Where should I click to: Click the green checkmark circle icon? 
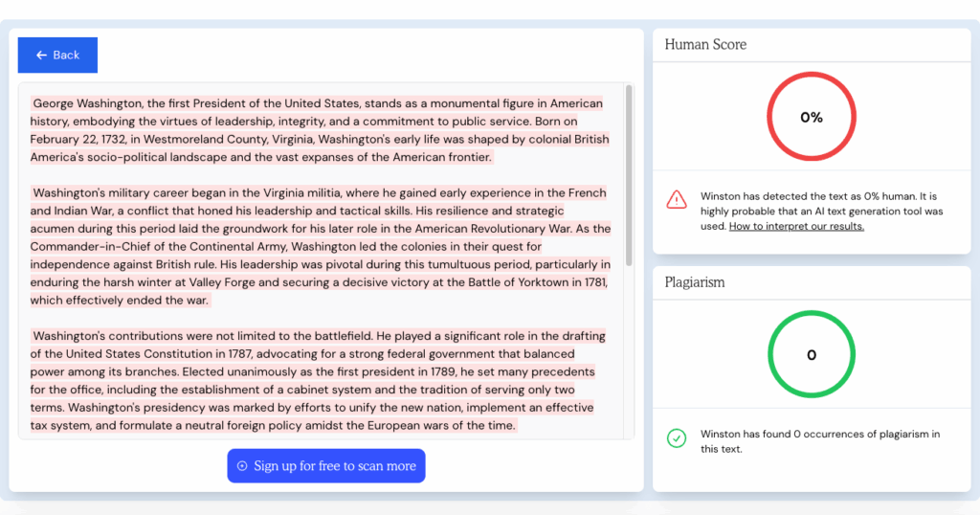tap(677, 438)
